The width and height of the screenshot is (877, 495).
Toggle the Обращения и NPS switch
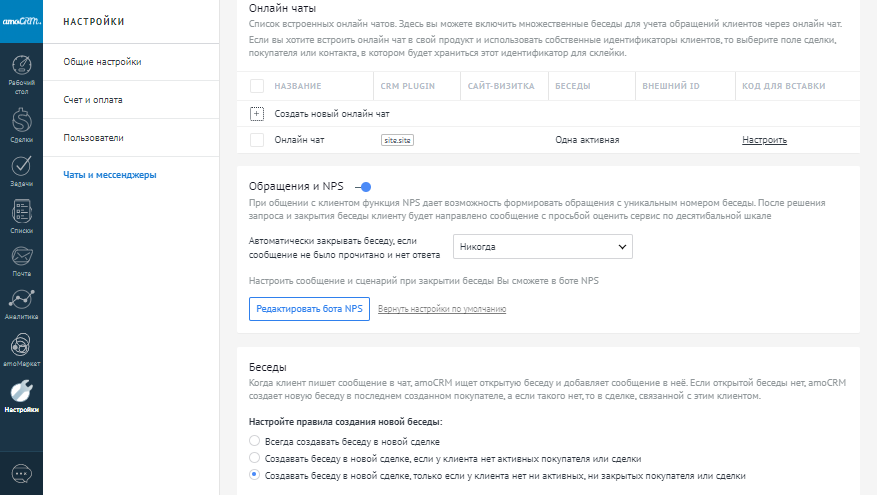click(x=364, y=186)
